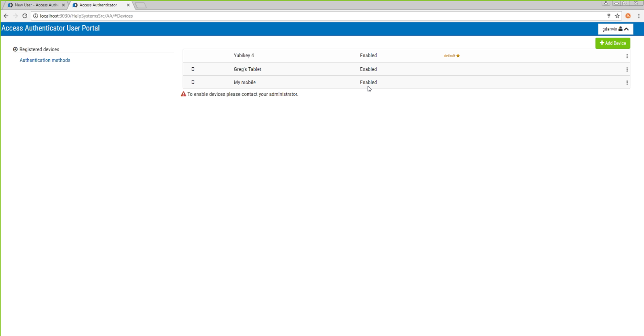
Task: Open the kebab menu for Yubikey 4
Action: pos(627,56)
